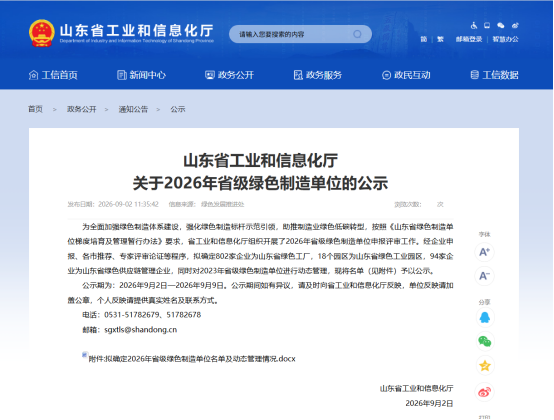Open the 政务公开 navigation menu

(x=230, y=75)
